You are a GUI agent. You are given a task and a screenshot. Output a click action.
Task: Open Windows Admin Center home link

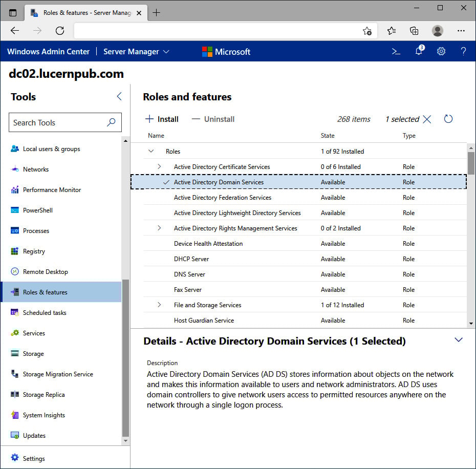[x=48, y=51]
